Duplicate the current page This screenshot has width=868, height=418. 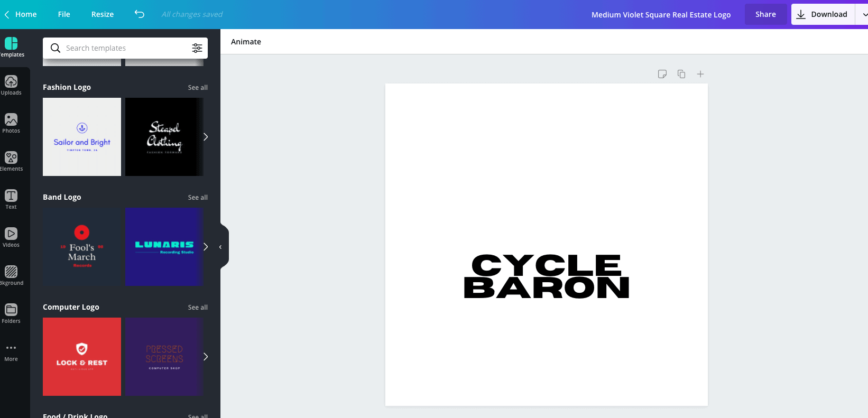[x=681, y=74]
